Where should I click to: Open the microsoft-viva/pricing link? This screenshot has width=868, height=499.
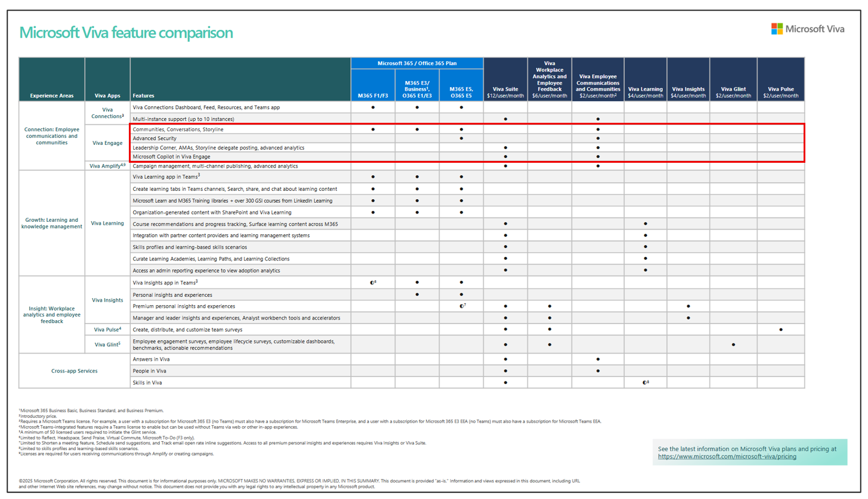click(727, 457)
